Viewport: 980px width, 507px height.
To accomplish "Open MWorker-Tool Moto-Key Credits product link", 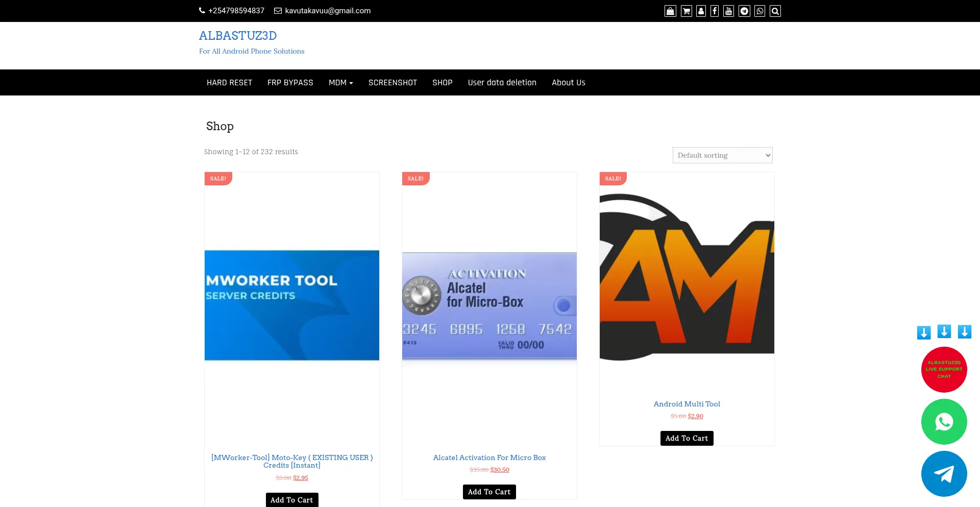I will [292, 462].
